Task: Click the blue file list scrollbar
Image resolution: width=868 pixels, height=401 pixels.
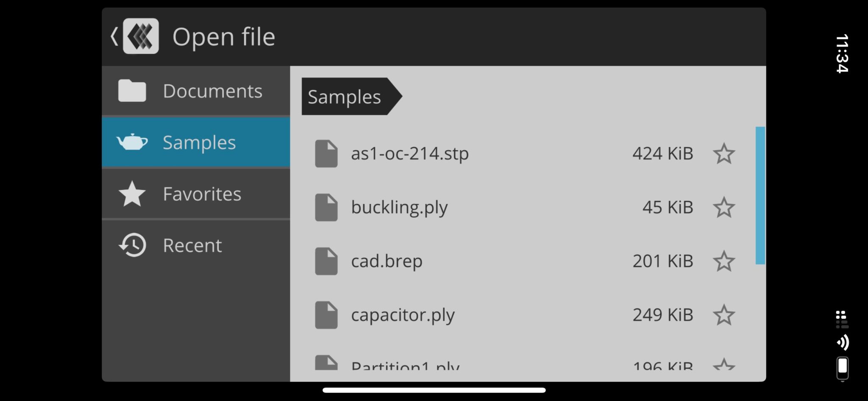Action: [760, 195]
